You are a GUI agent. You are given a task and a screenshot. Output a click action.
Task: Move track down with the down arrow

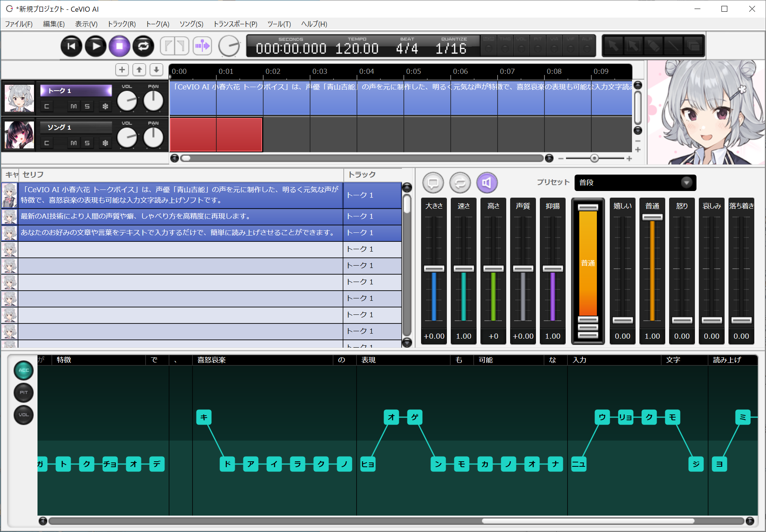(x=156, y=70)
